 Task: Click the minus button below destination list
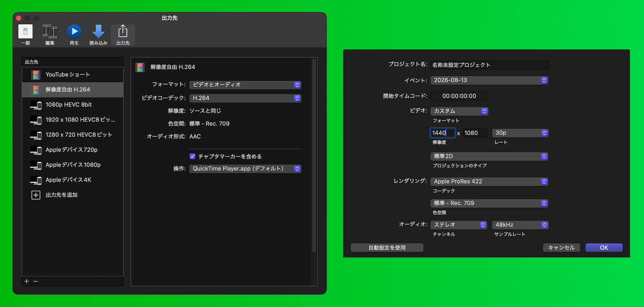36,281
